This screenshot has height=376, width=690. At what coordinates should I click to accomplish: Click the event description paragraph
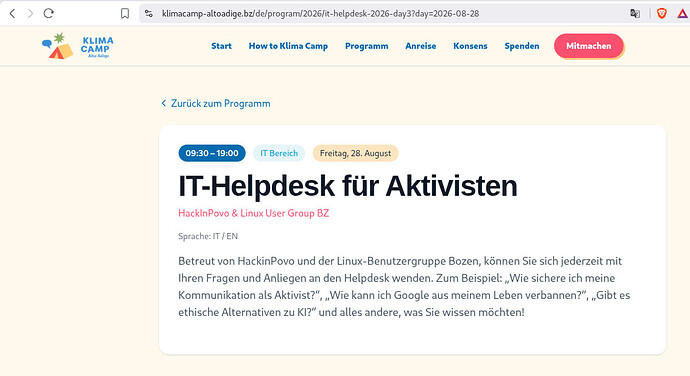[404, 287]
